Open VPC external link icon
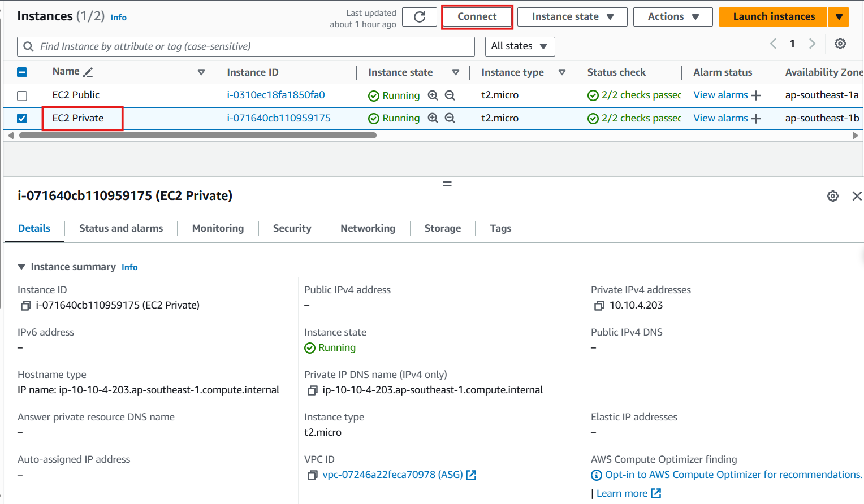 click(x=471, y=475)
